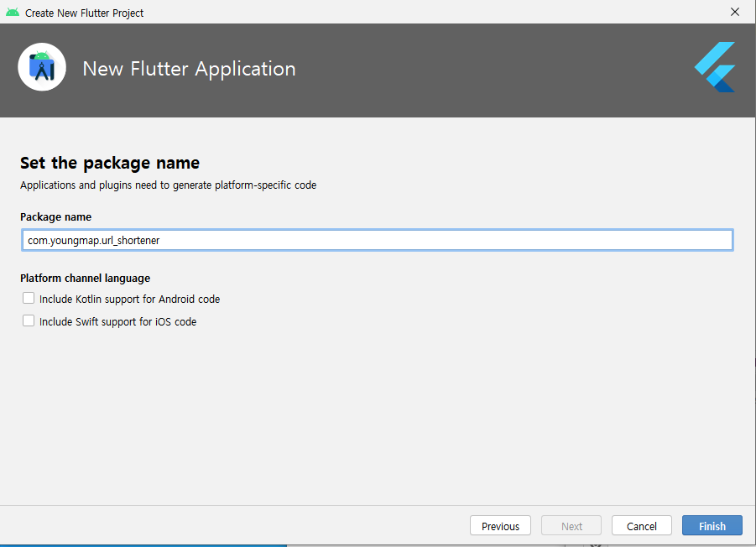The width and height of the screenshot is (756, 547).
Task: Close the Create New Flutter Project window
Action: click(x=735, y=12)
